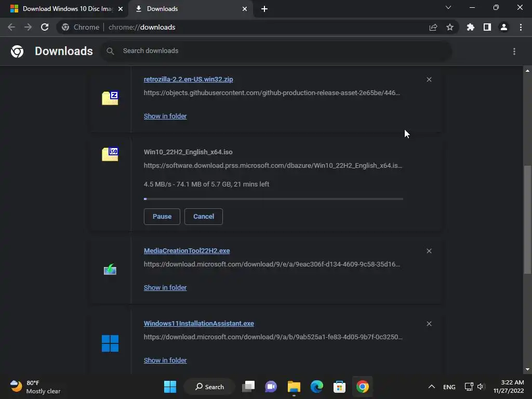Click the MediaCreationTool file icon
The width and height of the screenshot is (532, 399).
(110, 270)
